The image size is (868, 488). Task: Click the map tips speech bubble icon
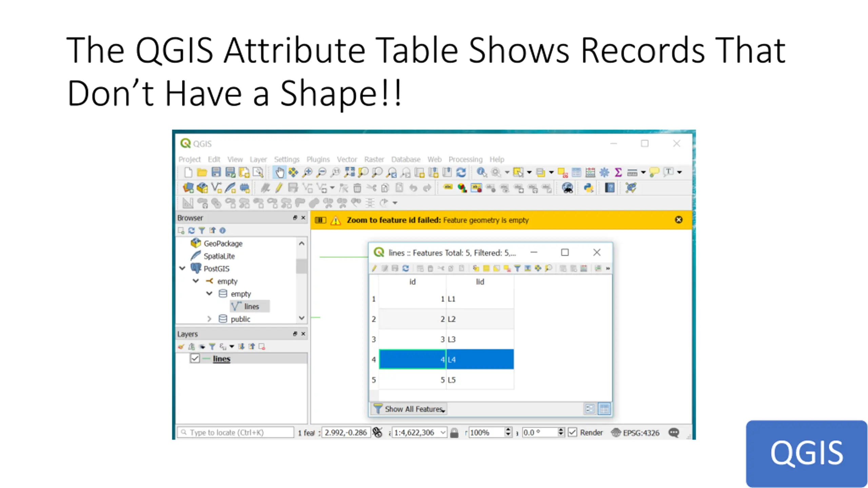[x=654, y=172]
